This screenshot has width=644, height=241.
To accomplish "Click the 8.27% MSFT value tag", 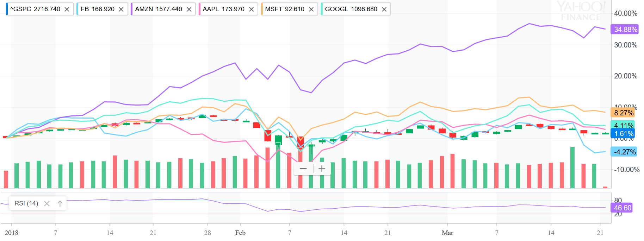I will point(624,113).
